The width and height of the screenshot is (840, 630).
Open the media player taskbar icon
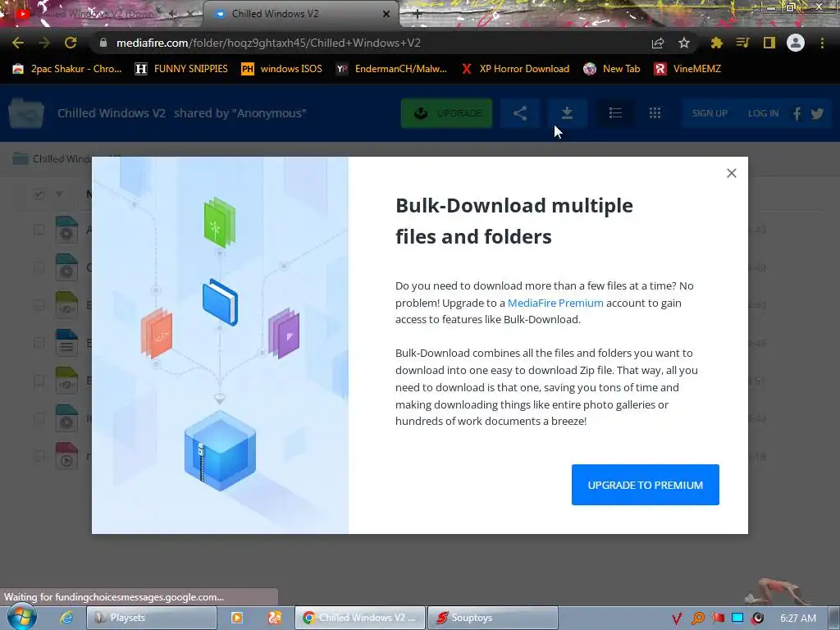point(237,618)
